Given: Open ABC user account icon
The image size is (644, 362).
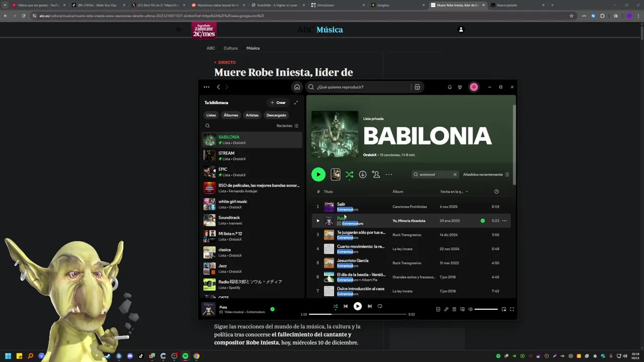Looking at the screenshot, I should (460, 30).
